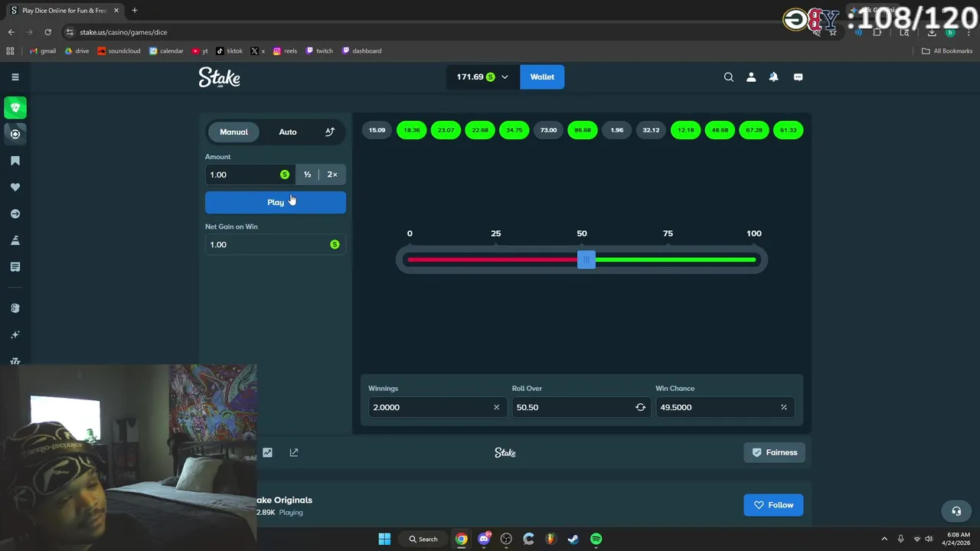Open the Fairness button
The image size is (980, 551).
774,452
